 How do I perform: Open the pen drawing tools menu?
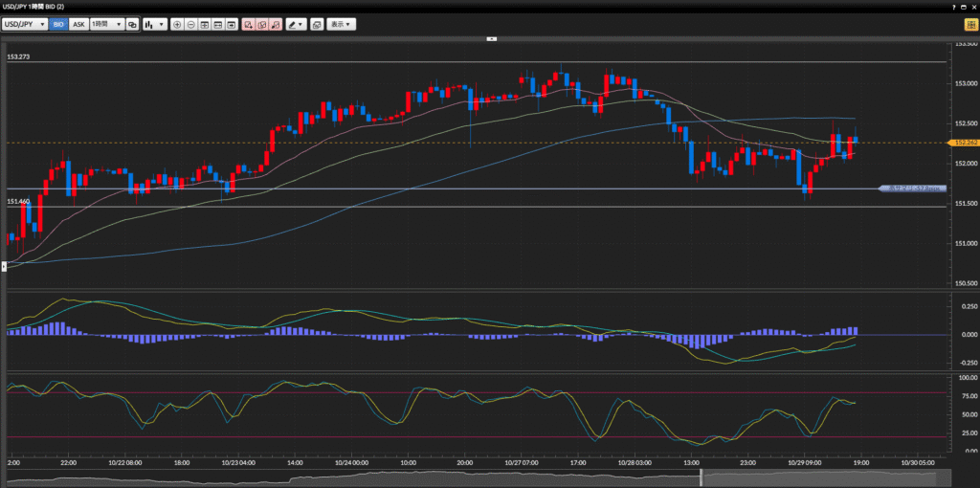click(295, 24)
